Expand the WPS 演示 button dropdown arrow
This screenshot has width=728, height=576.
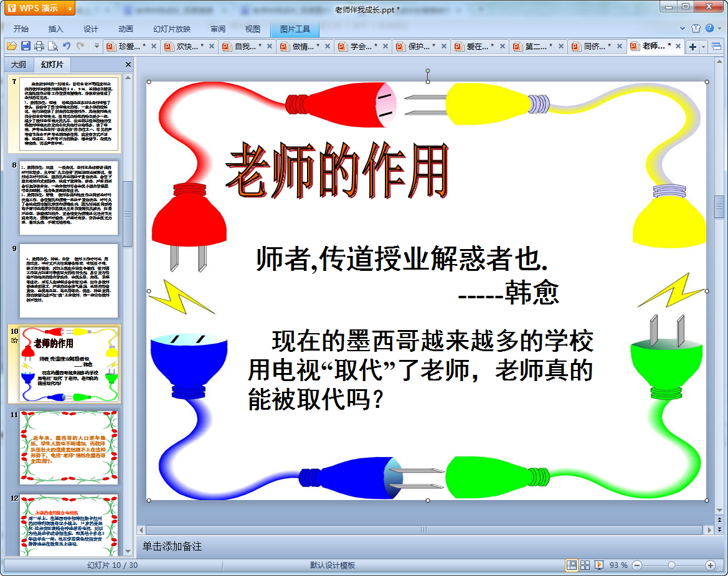coord(70,8)
